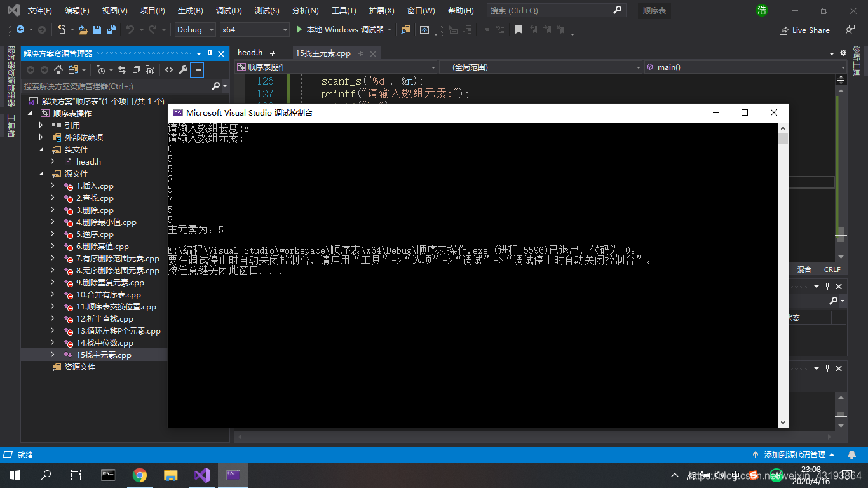
Task: Click the Redo arrow icon
Action: 153,30
